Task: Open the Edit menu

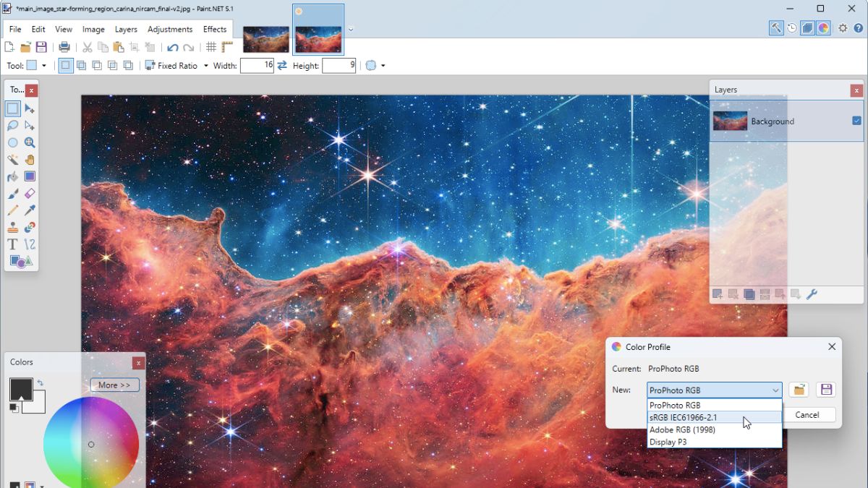Action: coord(38,29)
